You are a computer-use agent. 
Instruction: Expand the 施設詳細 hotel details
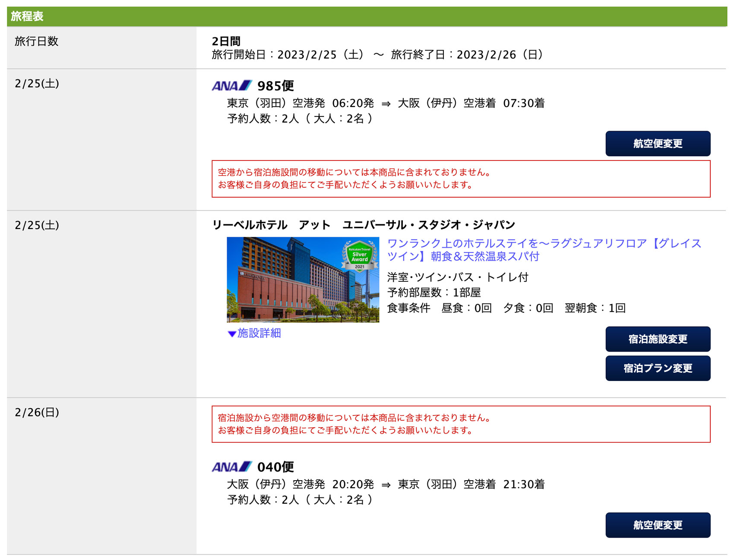coord(254,333)
